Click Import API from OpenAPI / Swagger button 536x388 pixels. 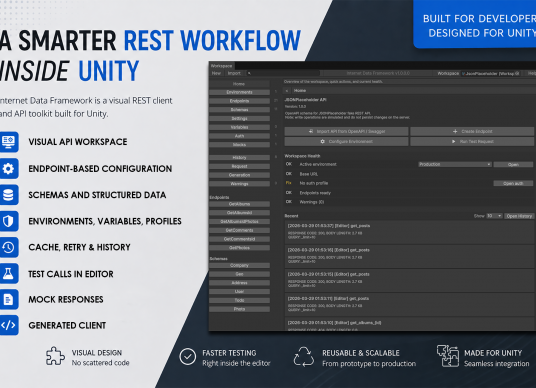click(x=346, y=131)
